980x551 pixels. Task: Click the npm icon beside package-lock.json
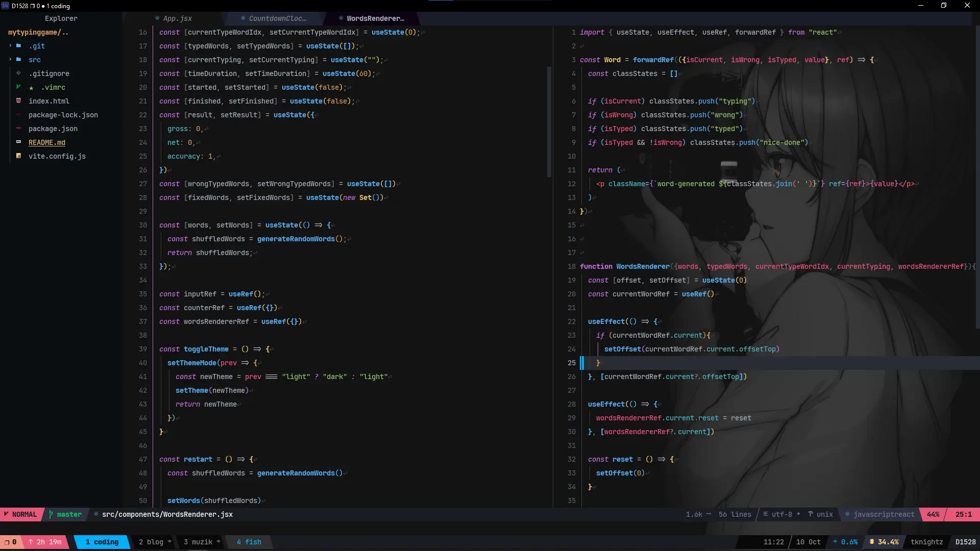click(x=18, y=115)
